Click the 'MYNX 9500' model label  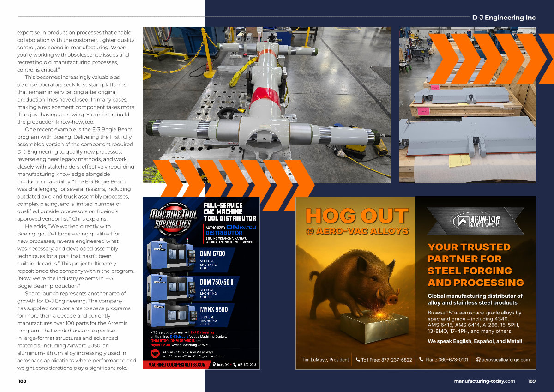214,309
